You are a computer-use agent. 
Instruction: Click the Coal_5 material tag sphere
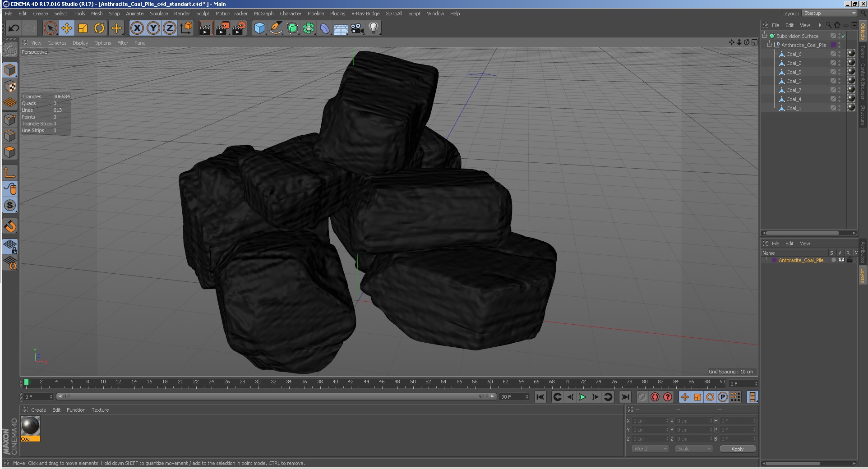(851, 72)
